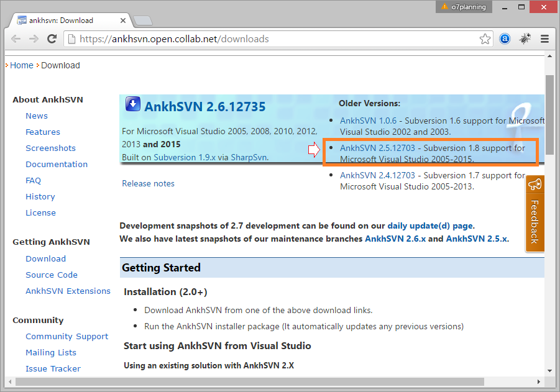Viewport: 560px width, 392px height.
Task: Open the Mailing Lists link
Action: pyautogui.click(x=51, y=352)
